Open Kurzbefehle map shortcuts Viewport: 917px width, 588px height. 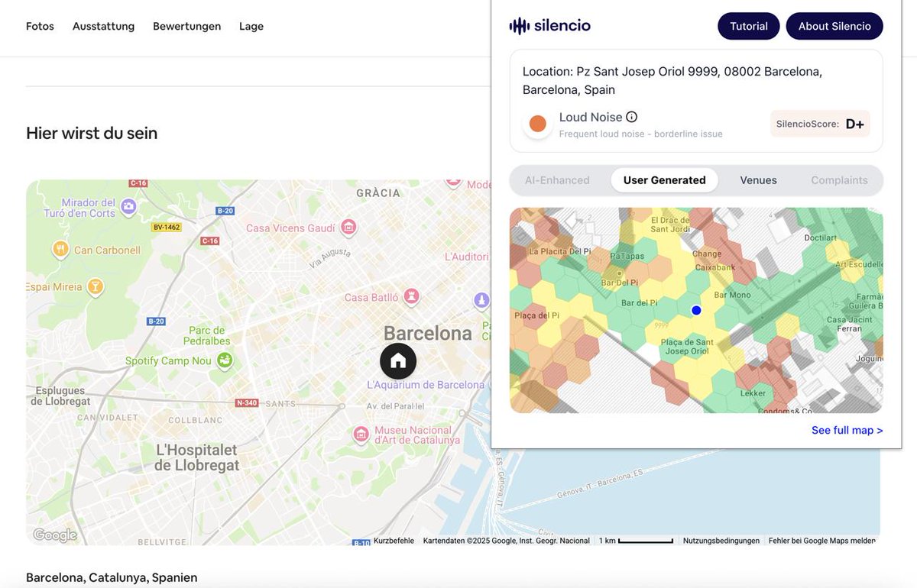(x=394, y=541)
